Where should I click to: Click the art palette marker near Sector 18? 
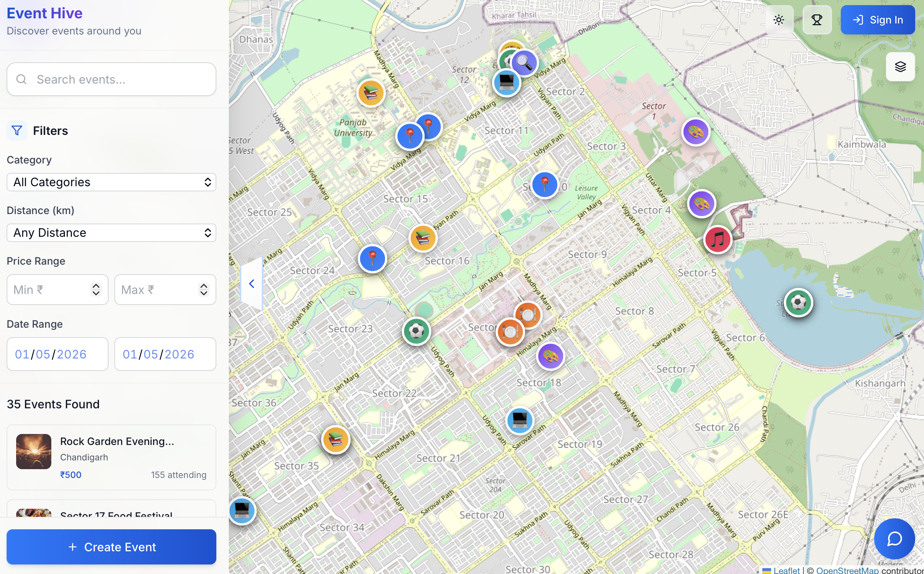550,356
